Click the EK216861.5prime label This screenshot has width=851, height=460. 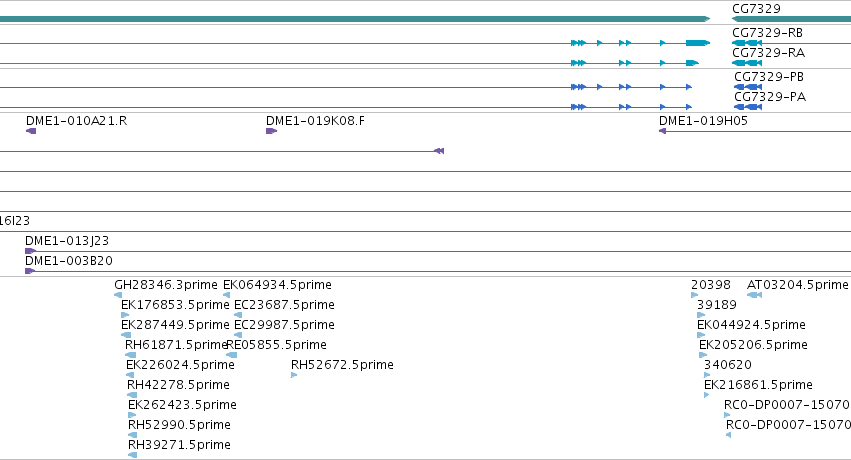758,385
